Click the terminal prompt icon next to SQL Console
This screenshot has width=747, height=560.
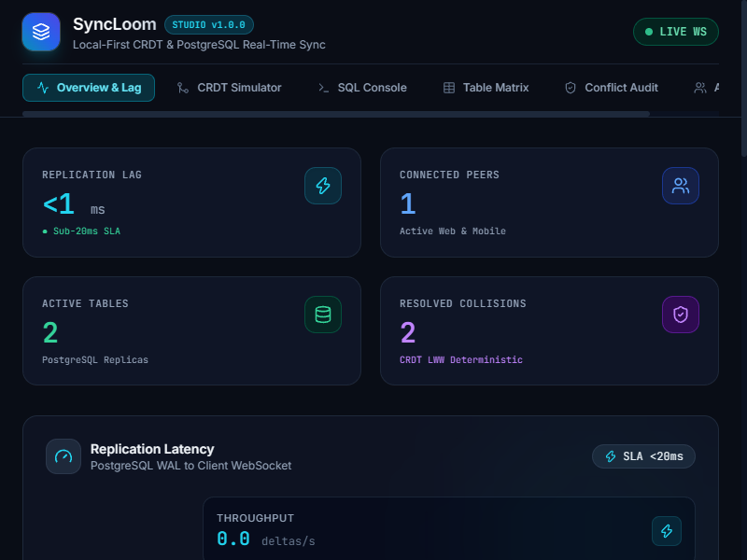323,88
